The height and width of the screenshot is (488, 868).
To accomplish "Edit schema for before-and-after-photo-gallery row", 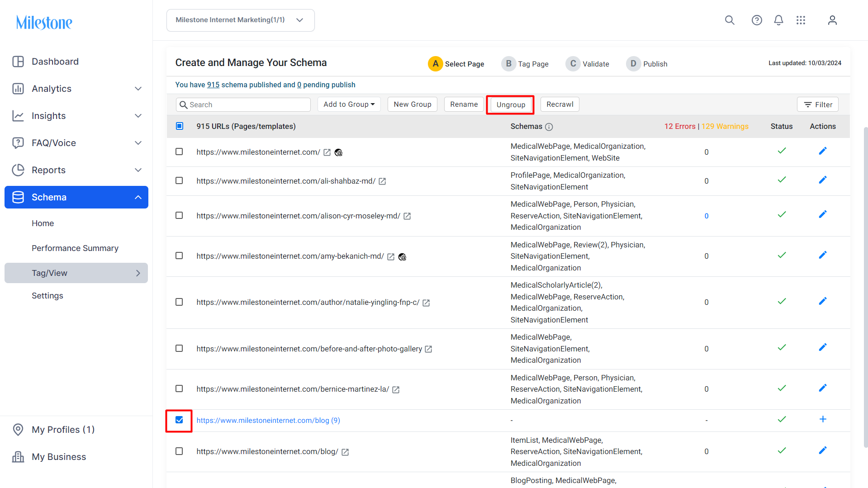I will click(x=823, y=347).
